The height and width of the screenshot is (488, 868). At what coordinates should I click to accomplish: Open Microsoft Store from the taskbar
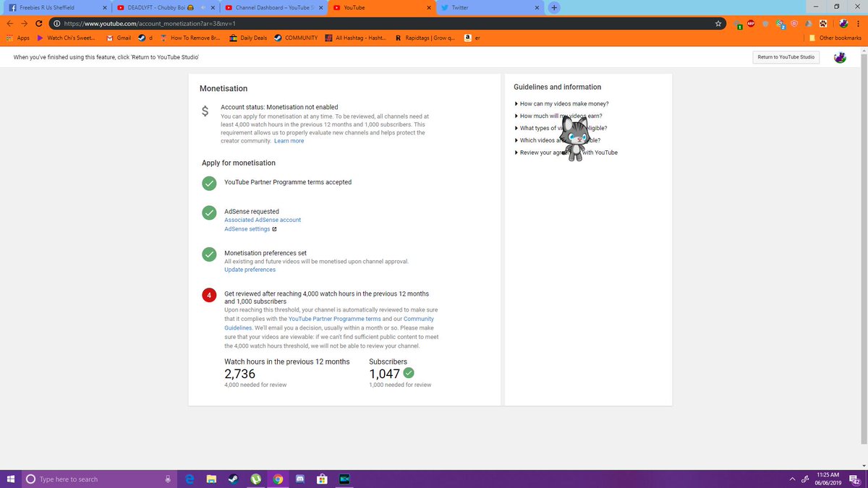tap(323, 479)
